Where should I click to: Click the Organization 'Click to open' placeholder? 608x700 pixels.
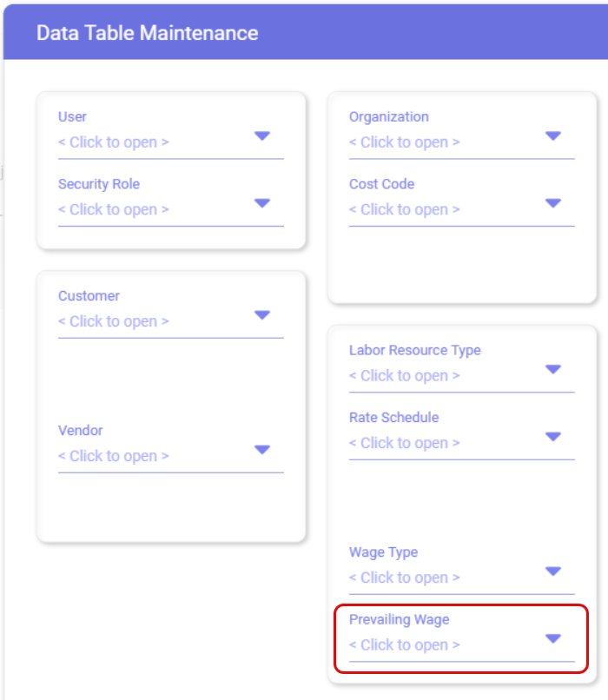click(404, 142)
